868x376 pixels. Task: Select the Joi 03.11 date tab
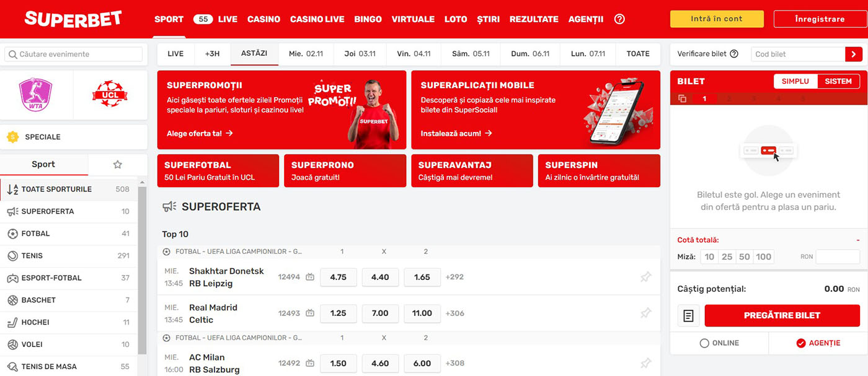tap(360, 54)
